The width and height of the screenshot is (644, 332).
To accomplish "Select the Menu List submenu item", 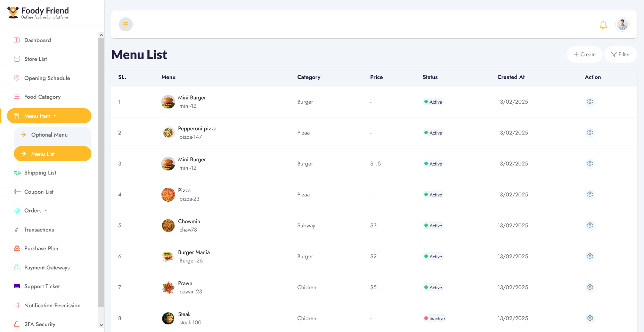I will click(x=52, y=154).
